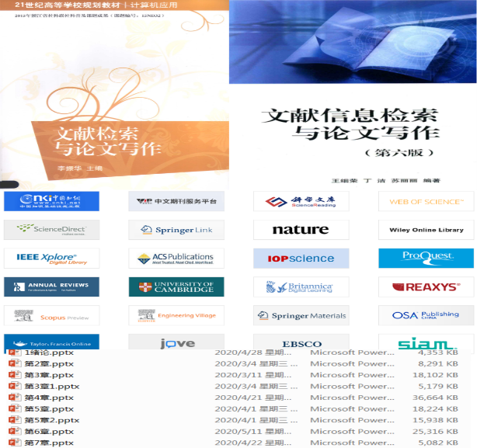The image size is (477, 448).
Task: Select the Wiley Online Library logo
Action: click(427, 230)
